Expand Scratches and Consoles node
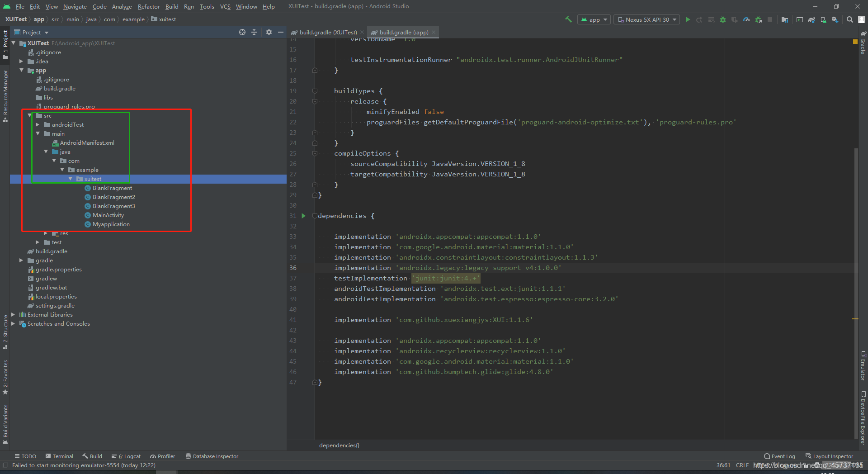Viewport: 868px width, 474px height. (x=13, y=323)
